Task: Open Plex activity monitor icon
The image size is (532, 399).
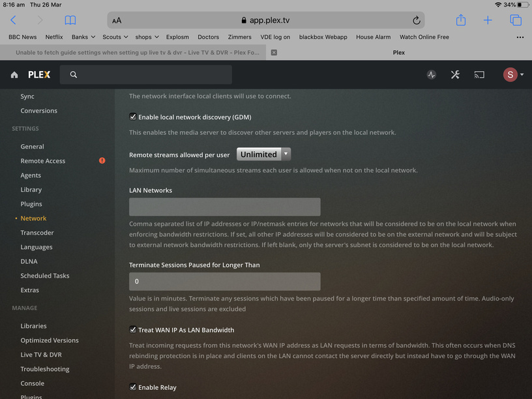Action: (x=431, y=74)
